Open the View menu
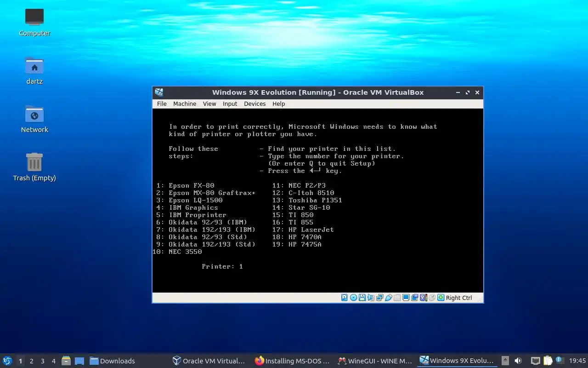588x368 pixels. (209, 104)
